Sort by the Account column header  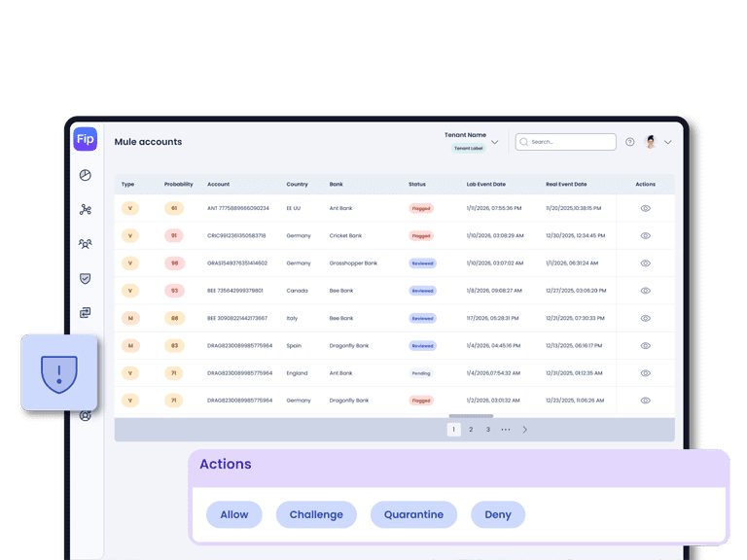point(218,185)
